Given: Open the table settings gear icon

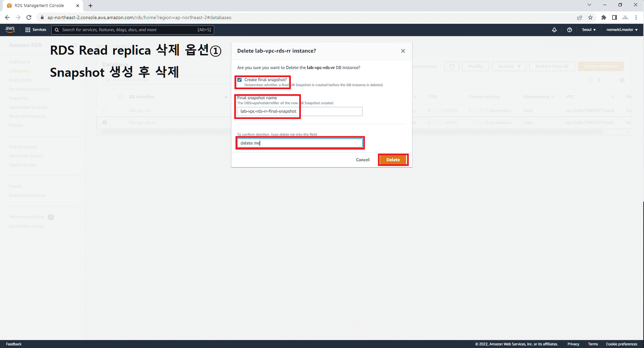Looking at the screenshot, I should pyautogui.click(x=622, y=80).
